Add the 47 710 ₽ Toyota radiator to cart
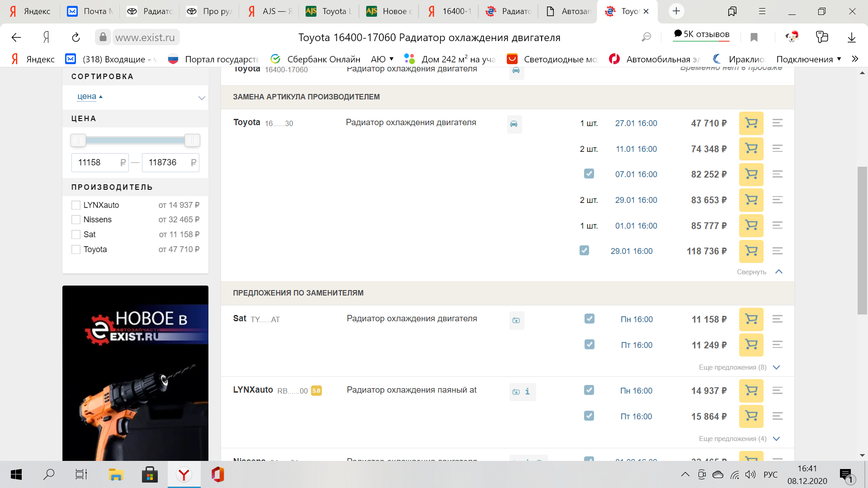The width and height of the screenshot is (868, 488). pyautogui.click(x=751, y=123)
